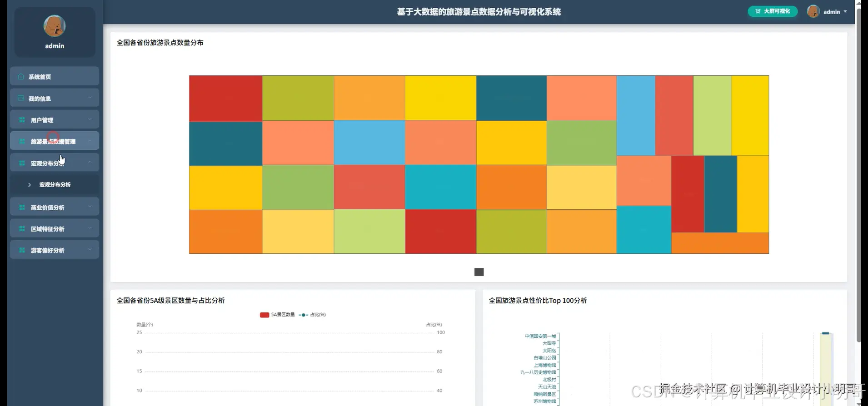Toggle the 5A景区数量 legend series
The width and height of the screenshot is (868, 406).
coord(277,315)
